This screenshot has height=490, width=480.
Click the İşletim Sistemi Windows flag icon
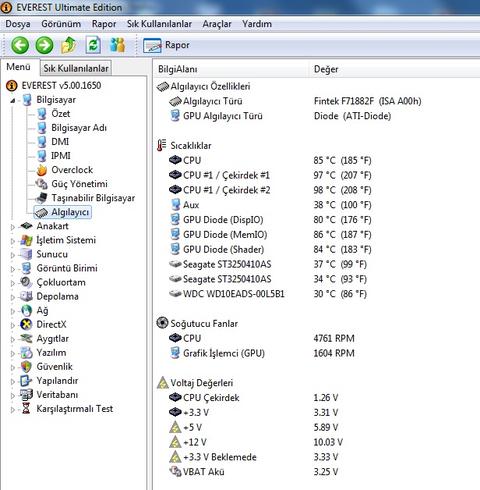[x=26, y=240]
